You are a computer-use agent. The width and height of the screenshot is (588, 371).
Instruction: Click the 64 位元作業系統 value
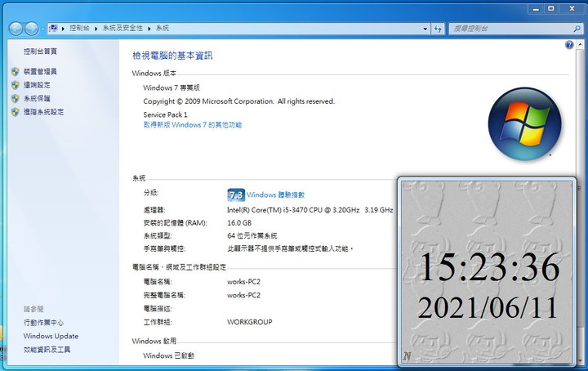pos(252,235)
